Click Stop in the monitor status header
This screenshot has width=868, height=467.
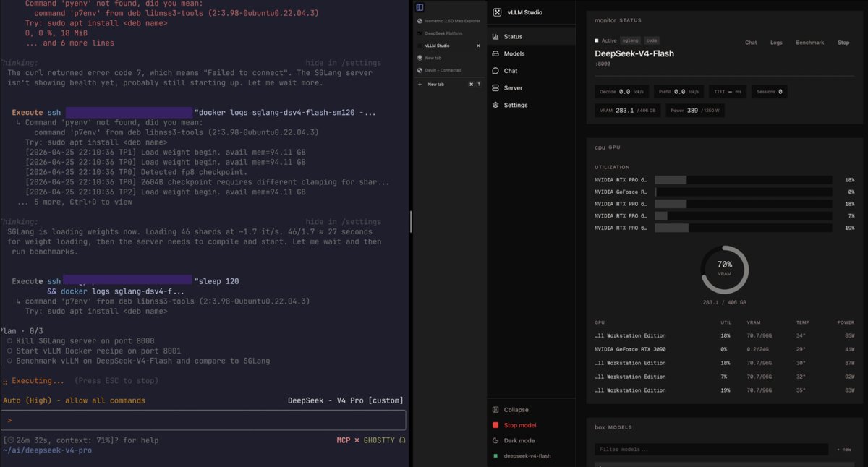pyautogui.click(x=843, y=43)
